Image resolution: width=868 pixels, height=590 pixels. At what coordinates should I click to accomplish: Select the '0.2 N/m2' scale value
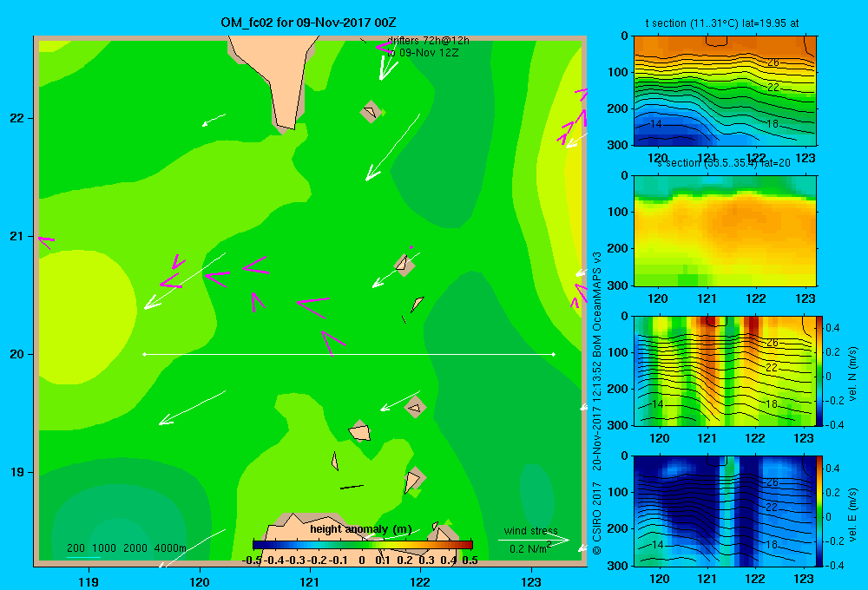pyautogui.click(x=530, y=548)
